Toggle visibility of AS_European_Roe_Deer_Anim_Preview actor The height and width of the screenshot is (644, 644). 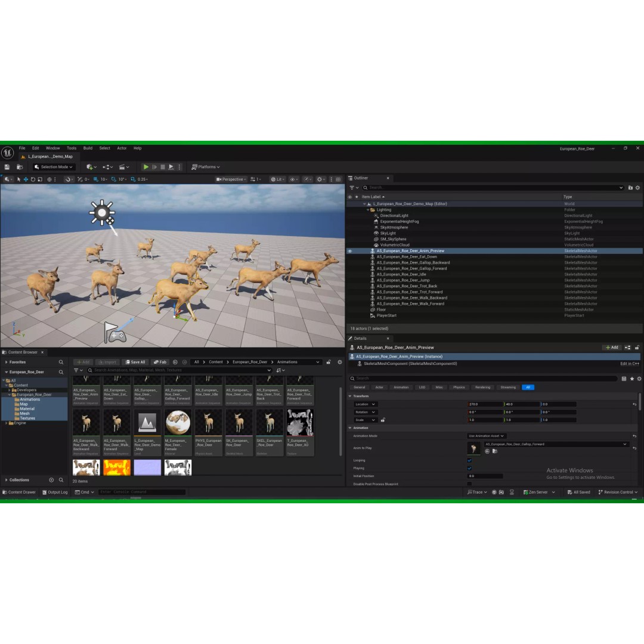click(x=350, y=251)
